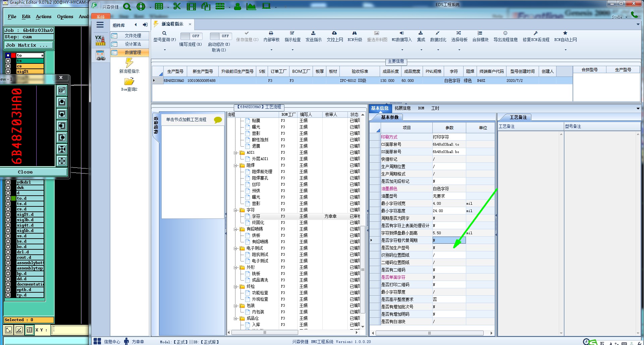644x345 pixels.
Task: Collapse the 包装 folder node
Action: point(235,306)
